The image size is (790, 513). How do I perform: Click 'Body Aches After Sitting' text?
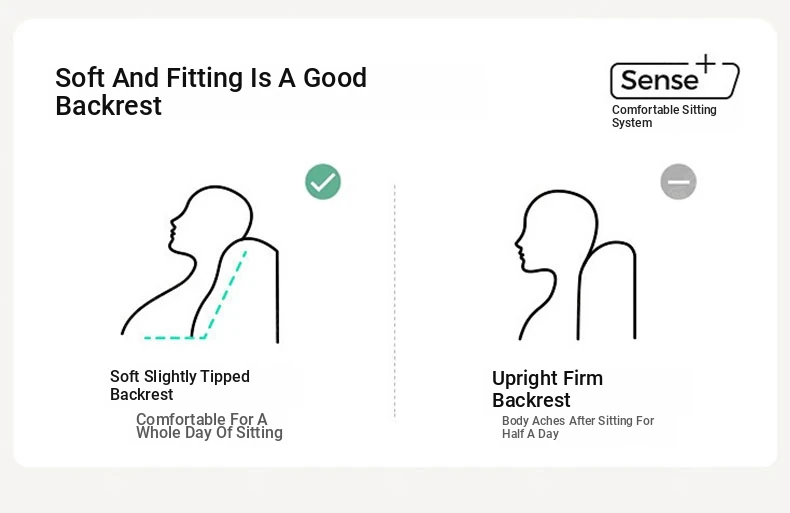pos(577,427)
